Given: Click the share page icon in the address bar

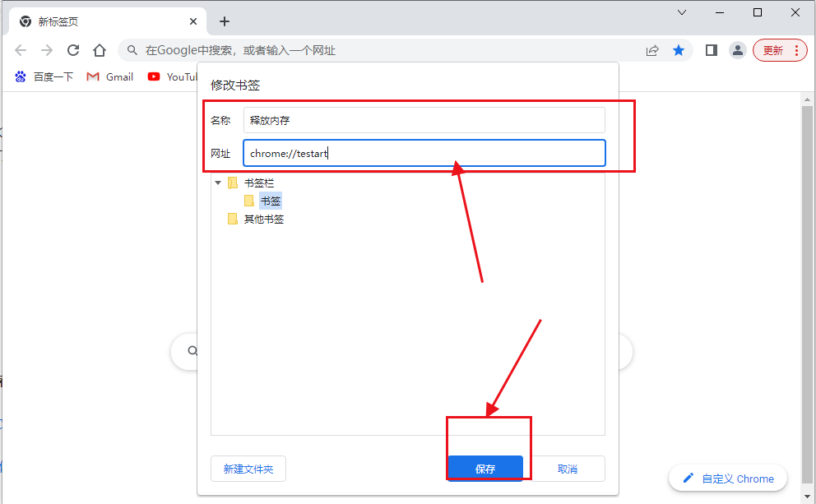Looking at the screenshot, I should (652, 50).
